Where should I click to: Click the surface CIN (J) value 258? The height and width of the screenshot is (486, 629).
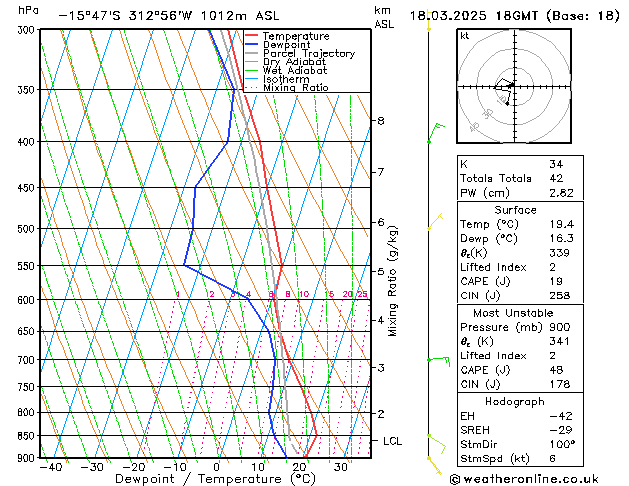[560, 296]
